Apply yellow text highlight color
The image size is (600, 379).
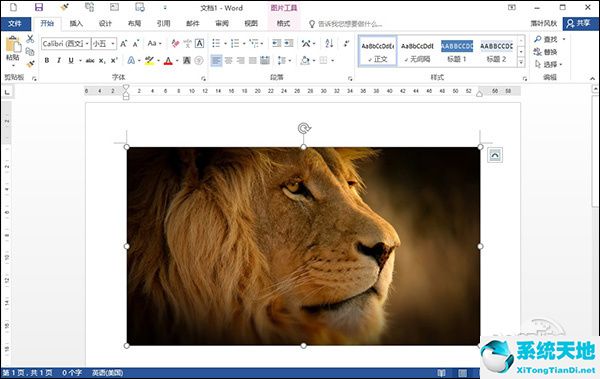149,60
